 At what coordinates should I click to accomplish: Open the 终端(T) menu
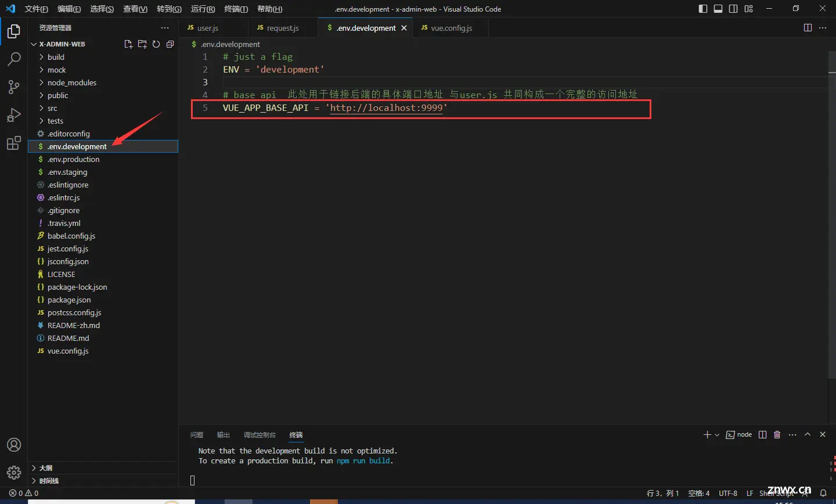click(236, 9)
